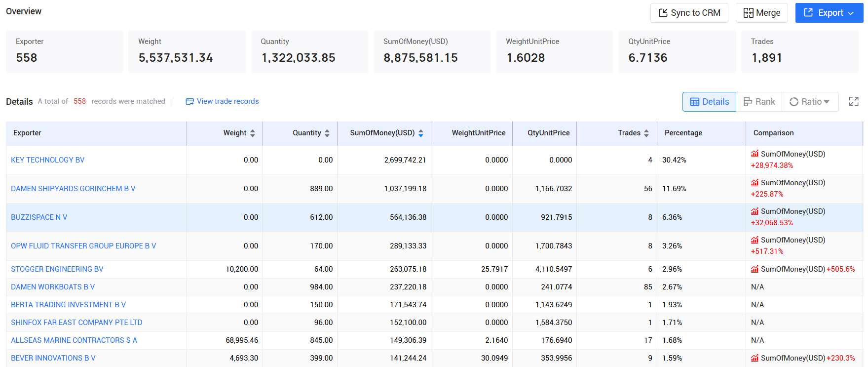Screen dimensions: 868x367
Task: Click the +517.31% comparison value
Action: click(767, 251)
